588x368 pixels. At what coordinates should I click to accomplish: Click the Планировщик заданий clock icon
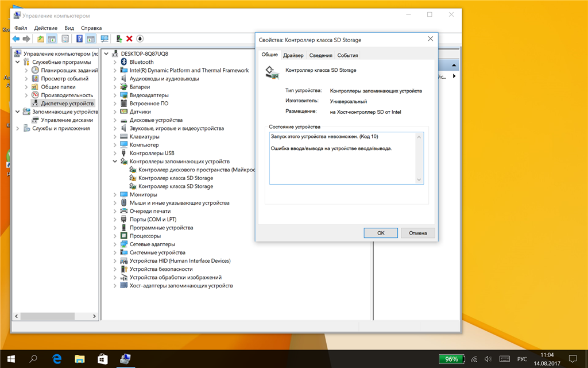(35, 70)
